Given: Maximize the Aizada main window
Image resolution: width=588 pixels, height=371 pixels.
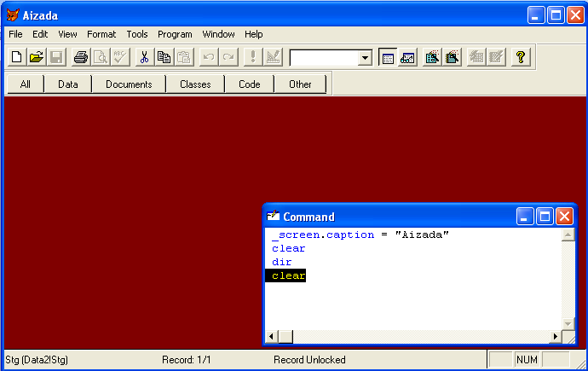Looking at the screenshot, I should [556, 15].
